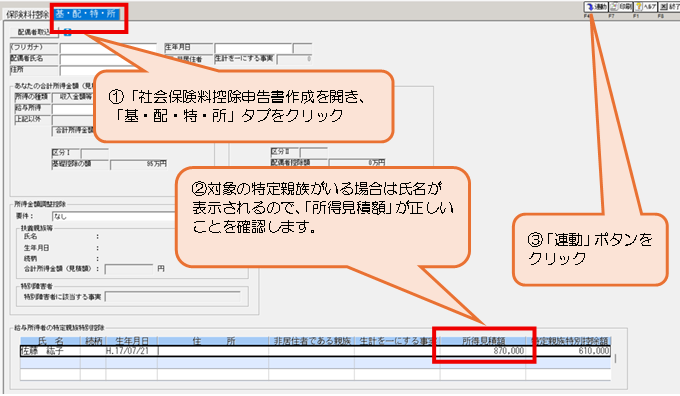Click the 上記以外 input field
The height and width of the screenshot is (396, 680).
pos(73,120)
